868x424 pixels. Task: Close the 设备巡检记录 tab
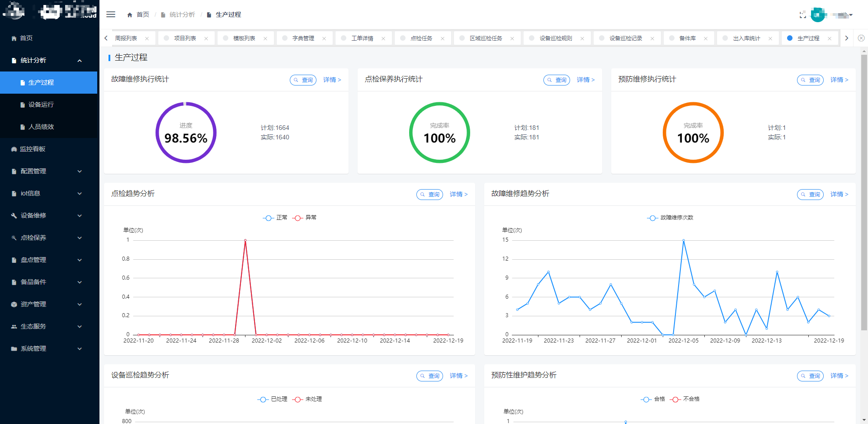(652, 38)
